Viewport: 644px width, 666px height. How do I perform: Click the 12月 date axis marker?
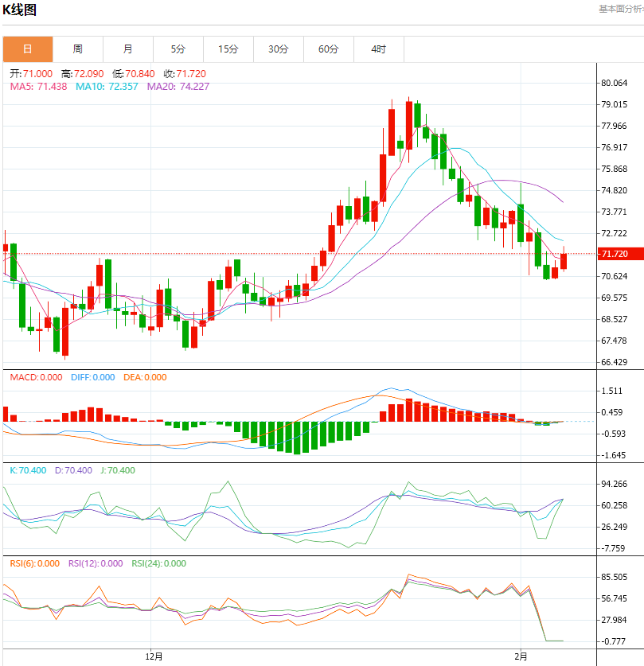coord(154,656)
